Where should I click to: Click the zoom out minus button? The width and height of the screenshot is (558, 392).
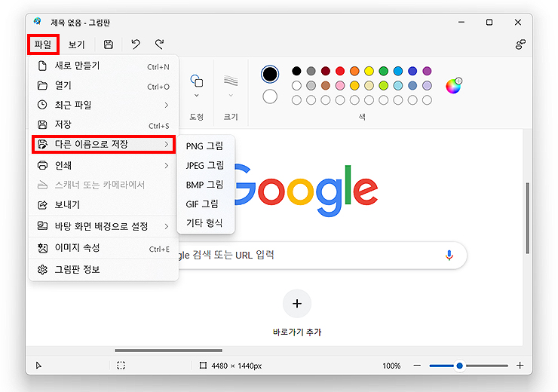point(417,366)
